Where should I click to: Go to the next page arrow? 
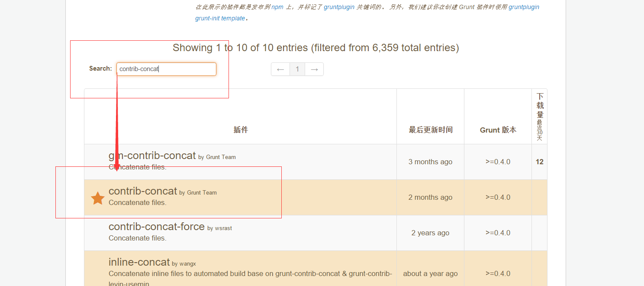(x=314, y=69)
